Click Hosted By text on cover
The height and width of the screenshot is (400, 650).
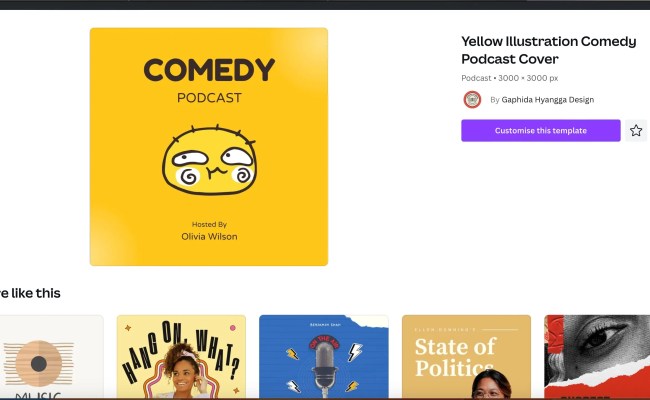pyautogui.click(x=209, y=224)
